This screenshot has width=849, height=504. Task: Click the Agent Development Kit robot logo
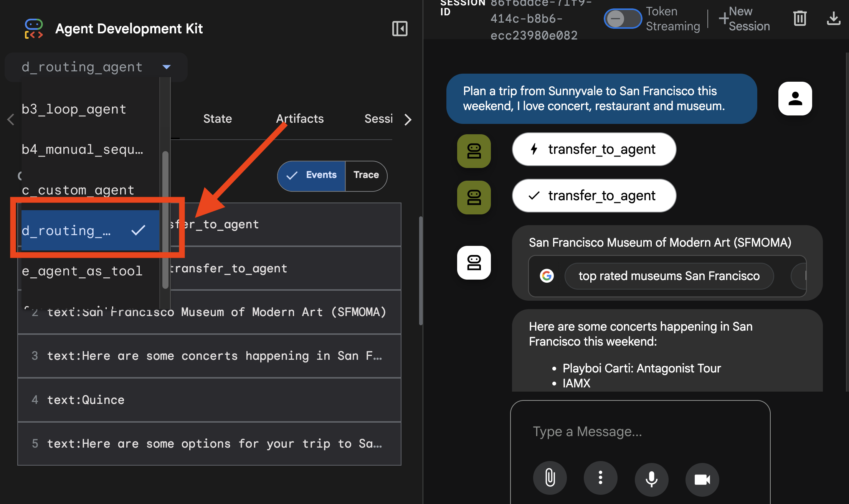pos(33,28)
